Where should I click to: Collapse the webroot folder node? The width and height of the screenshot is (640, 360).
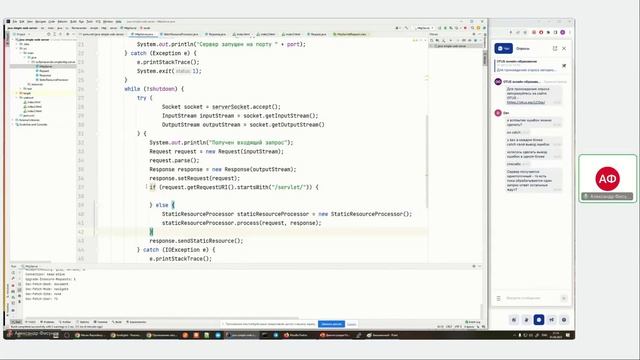tap(17, 98)
